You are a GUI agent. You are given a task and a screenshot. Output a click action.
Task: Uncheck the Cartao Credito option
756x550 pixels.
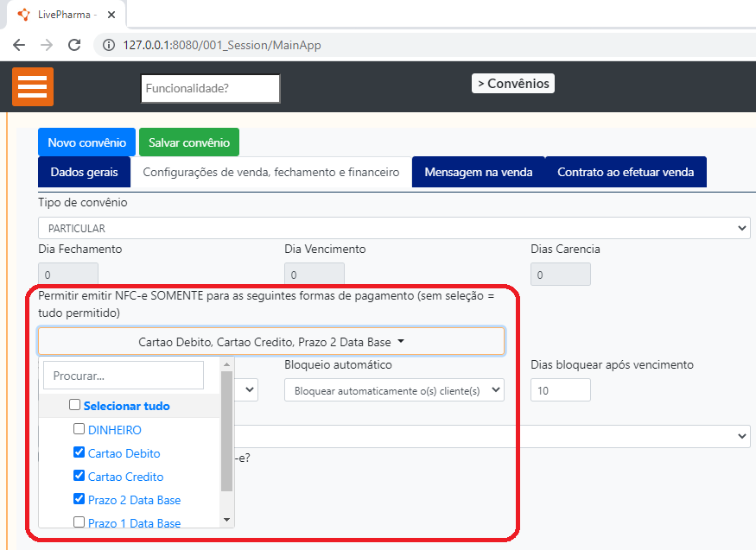pyautogui.click(x=79, y=476)
